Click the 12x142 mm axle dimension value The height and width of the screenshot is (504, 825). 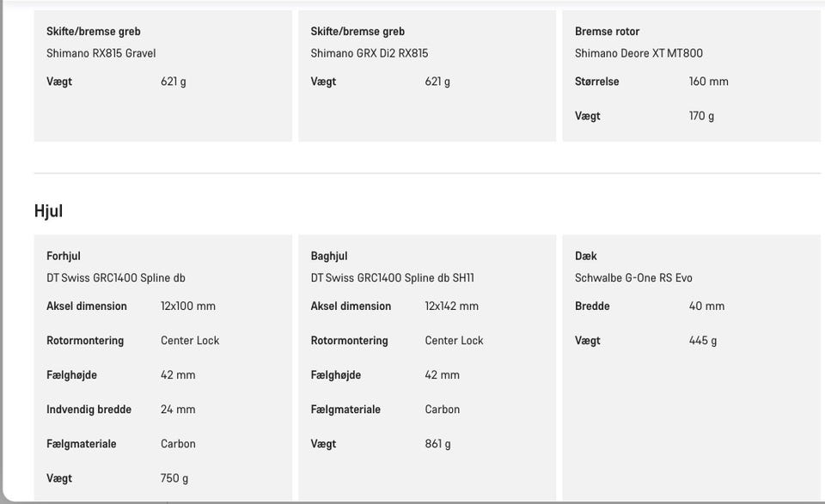451,307
